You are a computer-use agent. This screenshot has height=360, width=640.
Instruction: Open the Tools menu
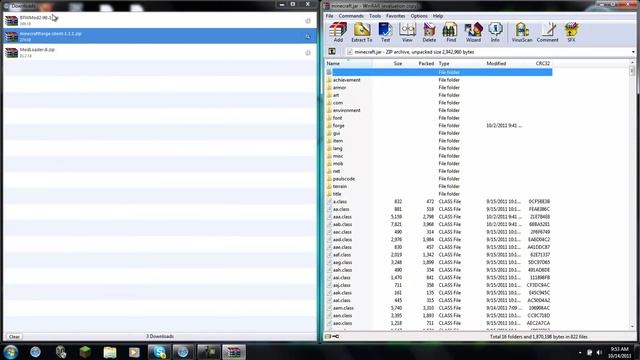pos(375,16)
